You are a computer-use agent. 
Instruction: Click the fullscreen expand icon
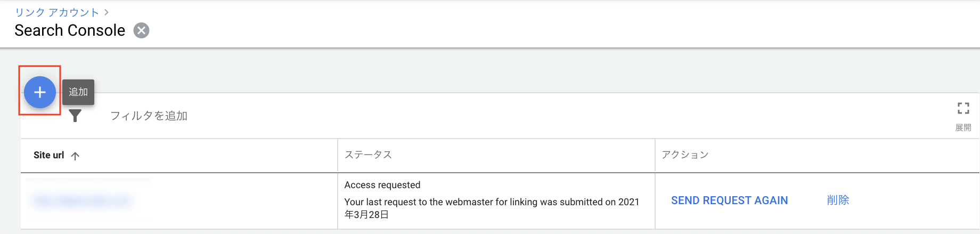(x=963, y=108)
